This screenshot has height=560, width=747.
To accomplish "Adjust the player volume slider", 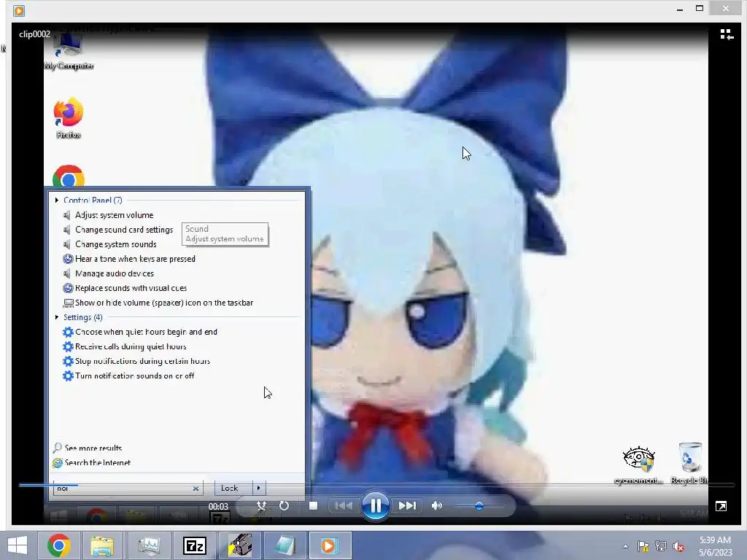I will (479, 506).
